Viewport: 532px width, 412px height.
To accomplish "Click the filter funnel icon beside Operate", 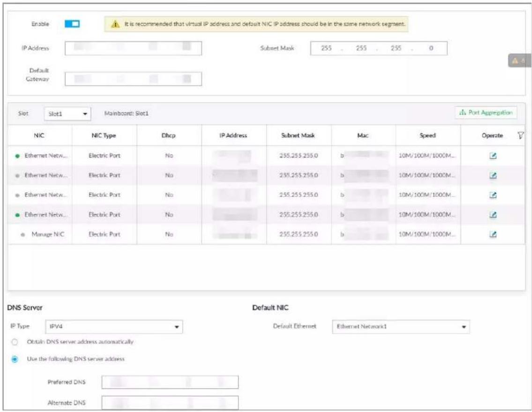I will coord(520,135).
